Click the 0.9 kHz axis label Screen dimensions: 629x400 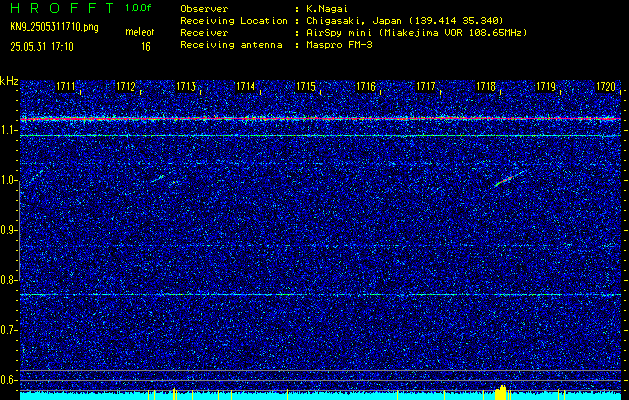click(x=8, y=230)
